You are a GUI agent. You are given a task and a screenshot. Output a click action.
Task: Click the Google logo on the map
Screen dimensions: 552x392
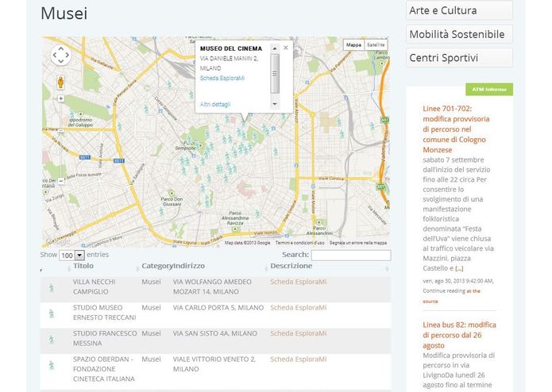pos(57,242)
